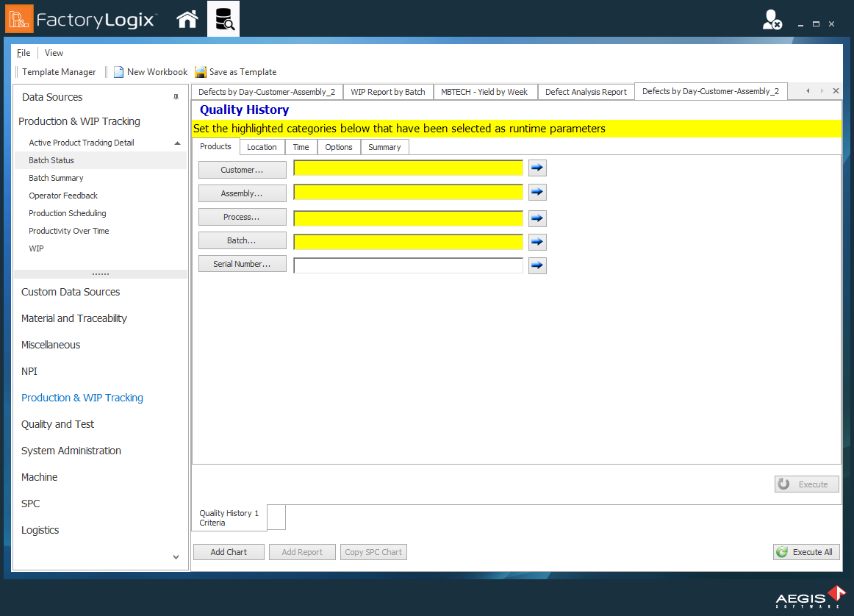Open the Defect Analysis Report tab
854x616 pixels.
tap(586, 91)
